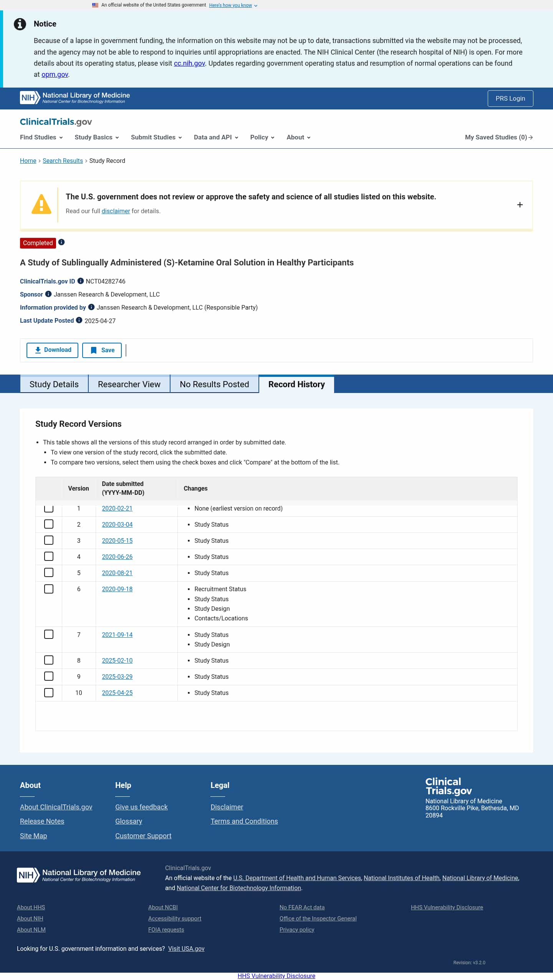The image size is (553, 980).
Task: Select the checkbox for version 2
Action: [49, 524]
